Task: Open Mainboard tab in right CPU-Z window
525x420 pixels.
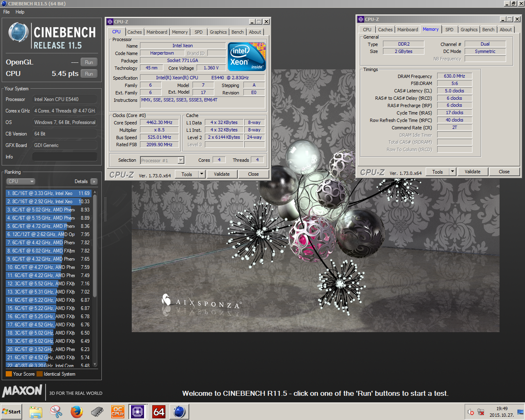Action: (408, 30)
